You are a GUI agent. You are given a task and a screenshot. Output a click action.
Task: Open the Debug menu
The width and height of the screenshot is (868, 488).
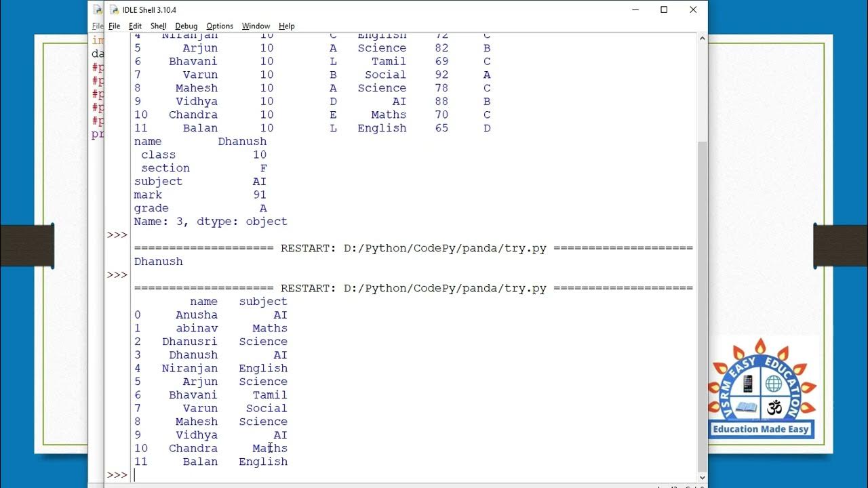[186, 26]
